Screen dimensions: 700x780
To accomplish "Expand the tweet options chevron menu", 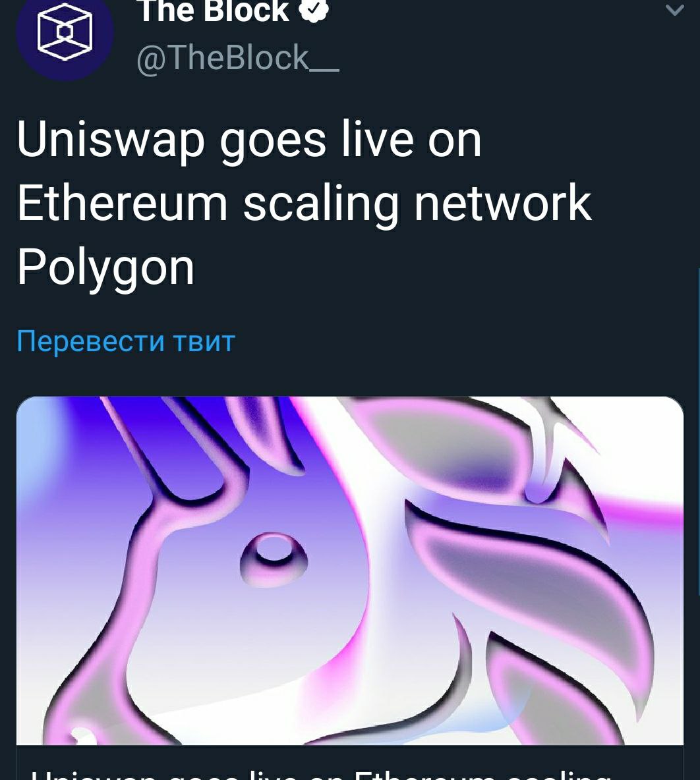I will point(674,9).
